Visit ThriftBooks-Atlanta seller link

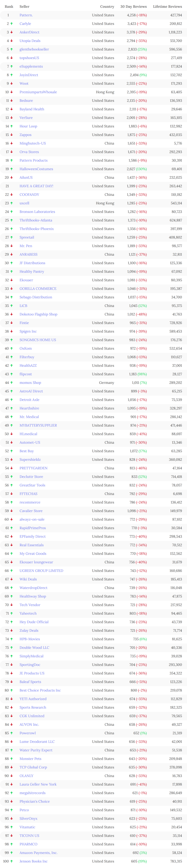[x=36, y=220]
